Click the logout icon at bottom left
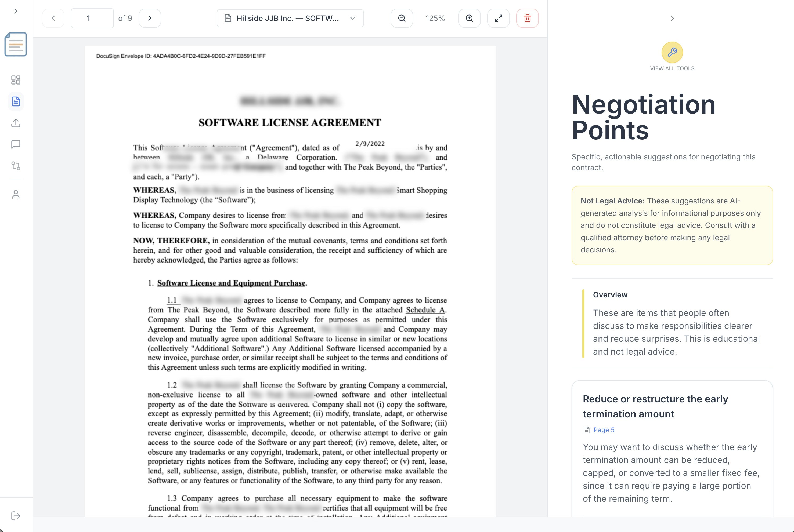 16,516
